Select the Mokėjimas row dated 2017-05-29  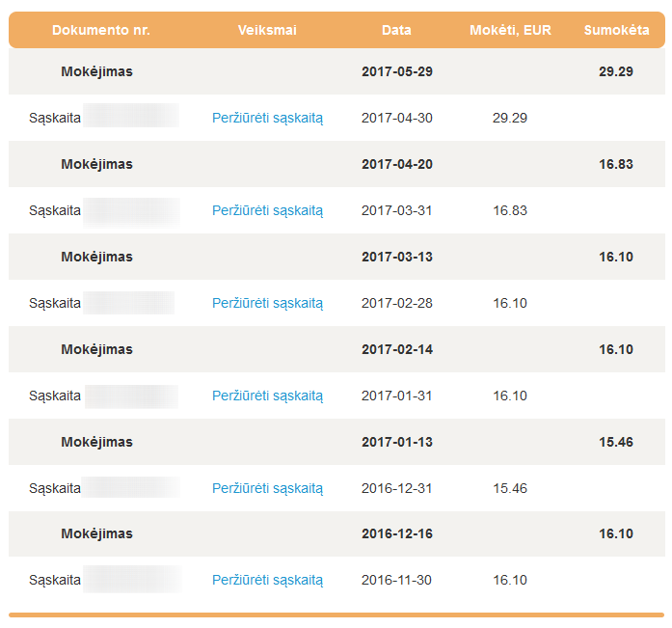97,71
